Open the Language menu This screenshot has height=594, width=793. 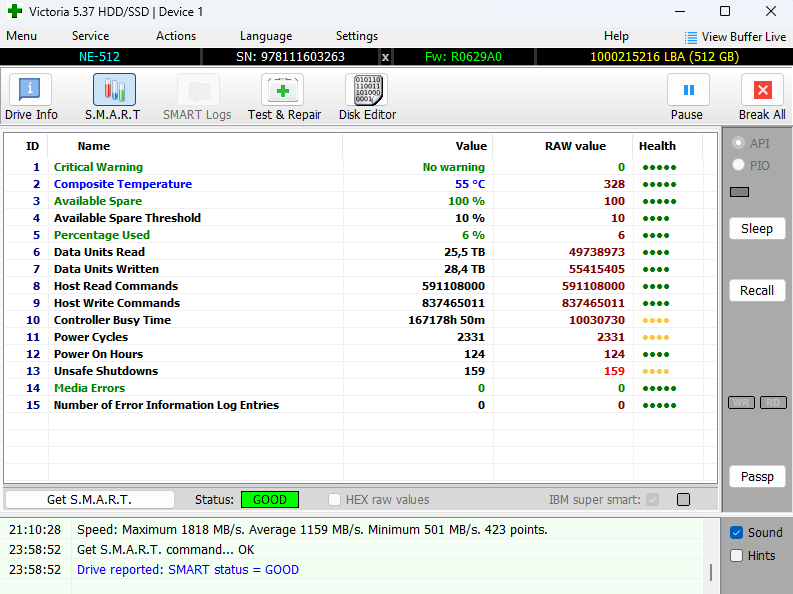pyautogui.click(x=266, y=36)
